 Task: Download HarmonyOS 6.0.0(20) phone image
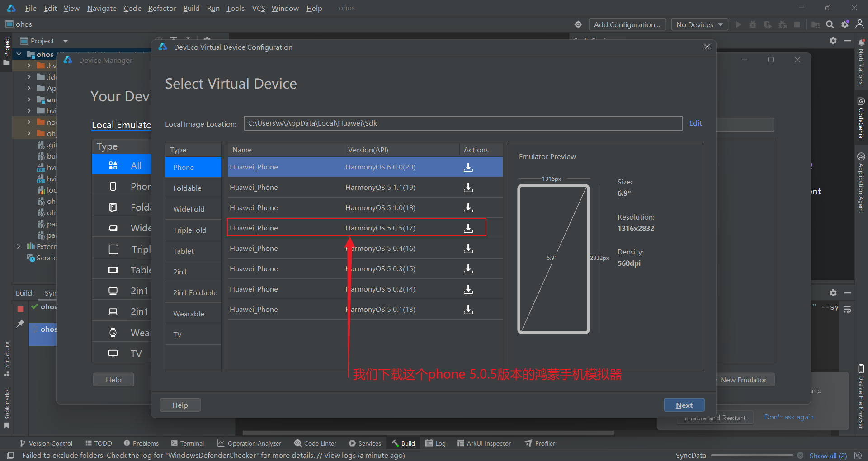(468, 167)
